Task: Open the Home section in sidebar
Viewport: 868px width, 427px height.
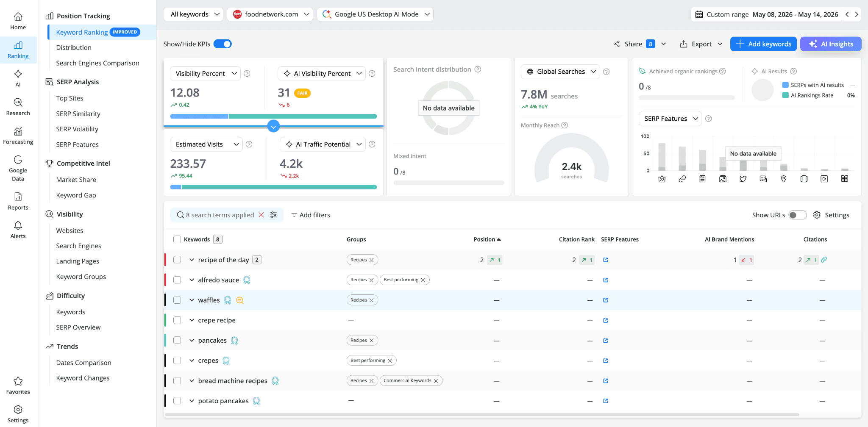Action: click(18, 21)
